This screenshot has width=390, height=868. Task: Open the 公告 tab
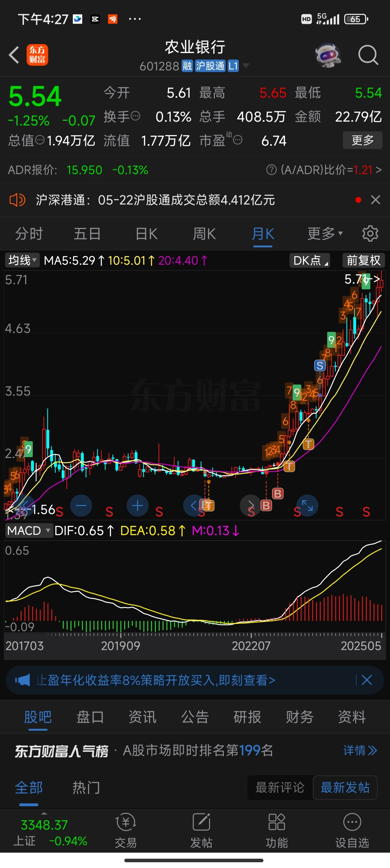point(195,717)
